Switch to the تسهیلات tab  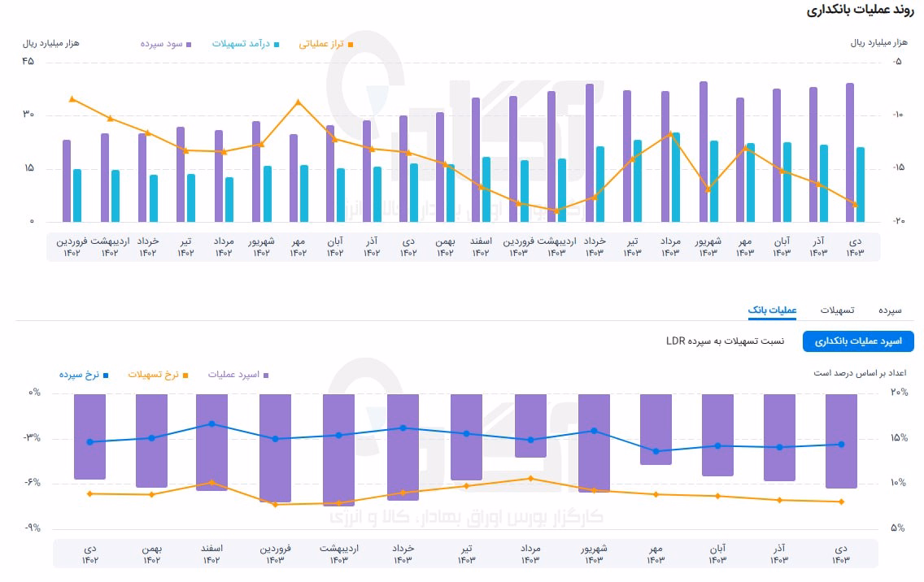click(x=837, y=311)
